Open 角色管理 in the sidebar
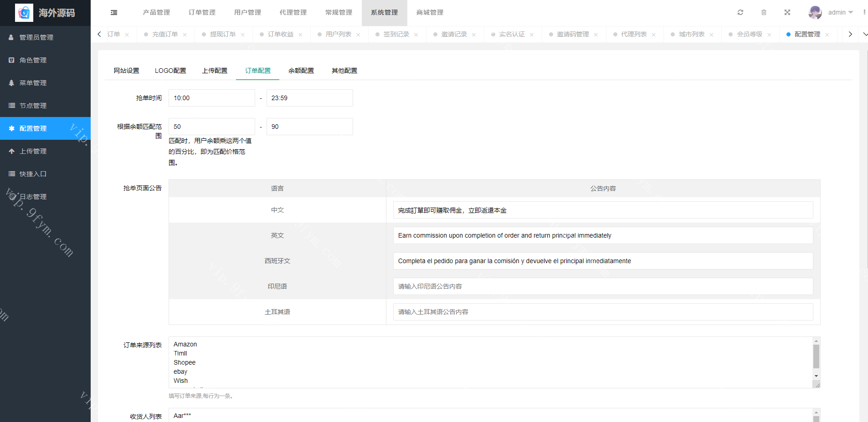This screenshot has width=868, height=422. 33,60
